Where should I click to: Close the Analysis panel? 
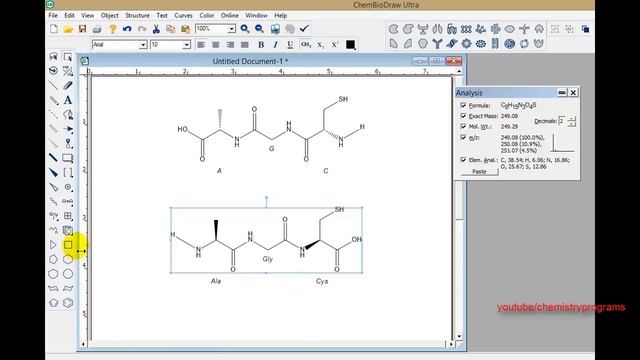[x=573, y=93]
